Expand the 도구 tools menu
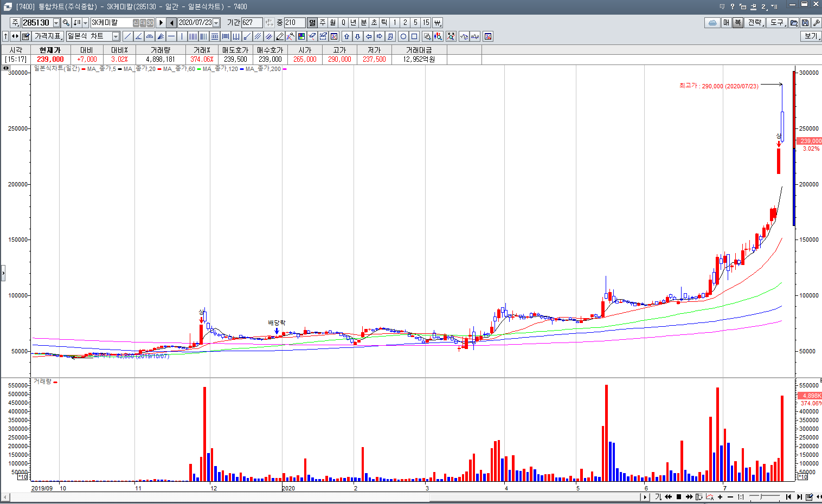 pyautogui.click(x=778, y=23)
